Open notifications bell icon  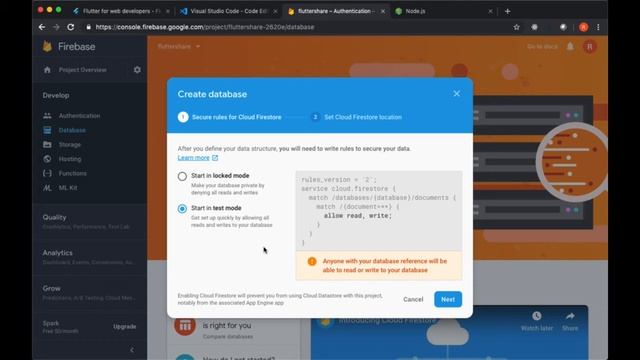(570, 47)
